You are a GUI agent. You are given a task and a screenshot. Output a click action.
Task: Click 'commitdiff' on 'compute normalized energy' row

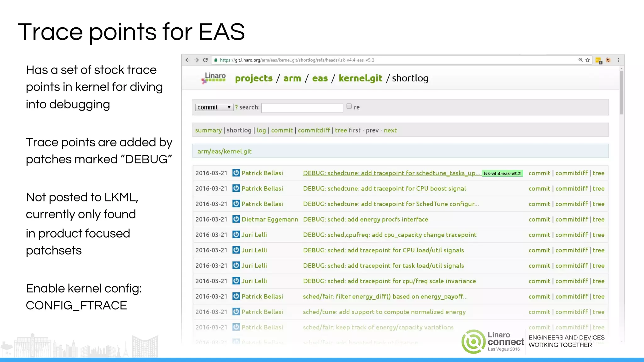tap(571, 312)
